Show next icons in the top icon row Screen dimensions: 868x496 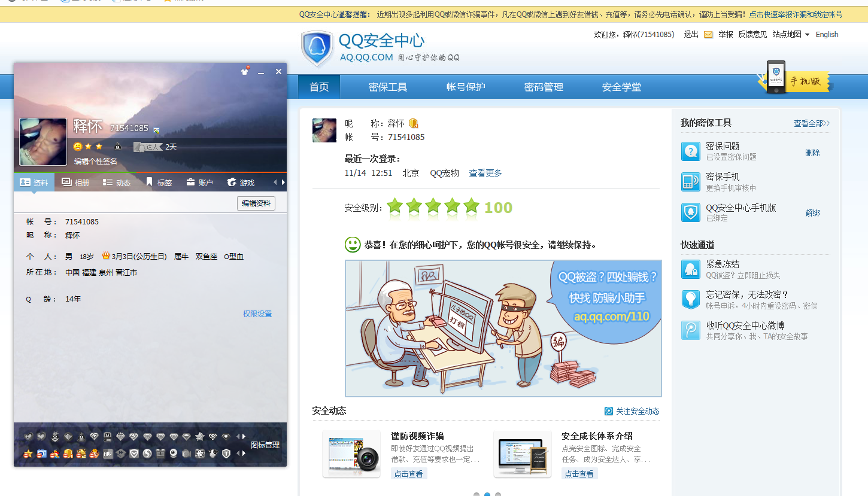click(x=244, y=437)
